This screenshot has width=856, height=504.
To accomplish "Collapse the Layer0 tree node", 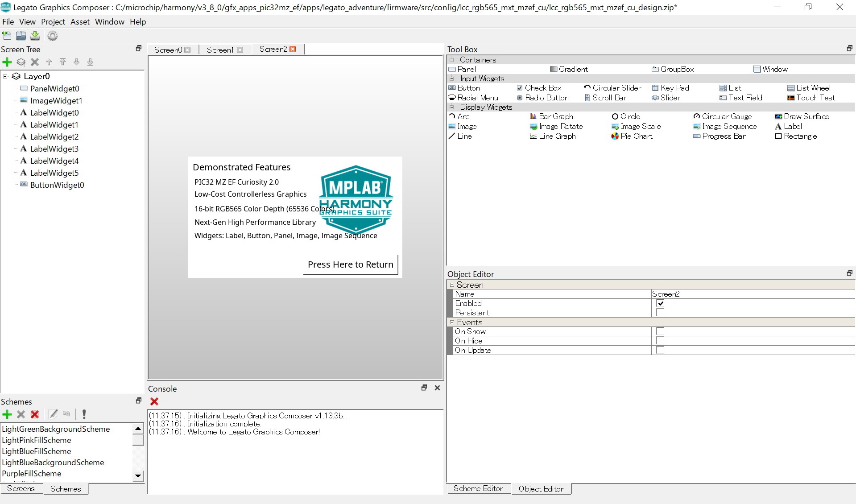I will [x=5, y=76].
